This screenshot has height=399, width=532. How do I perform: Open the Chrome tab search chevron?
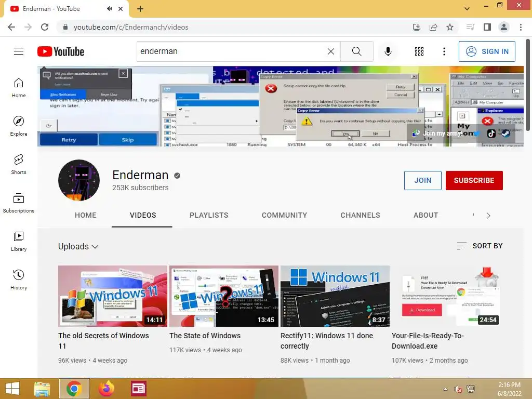coord(467,9)
